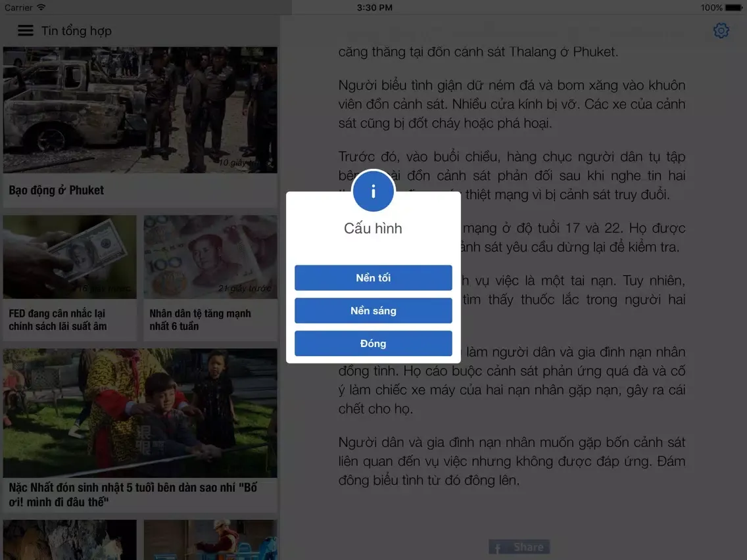This screenshot has height=560, width=747.
Task: Click paragraph starting 'Người biểu tình giận dữ'
Action: coord(512,105)
